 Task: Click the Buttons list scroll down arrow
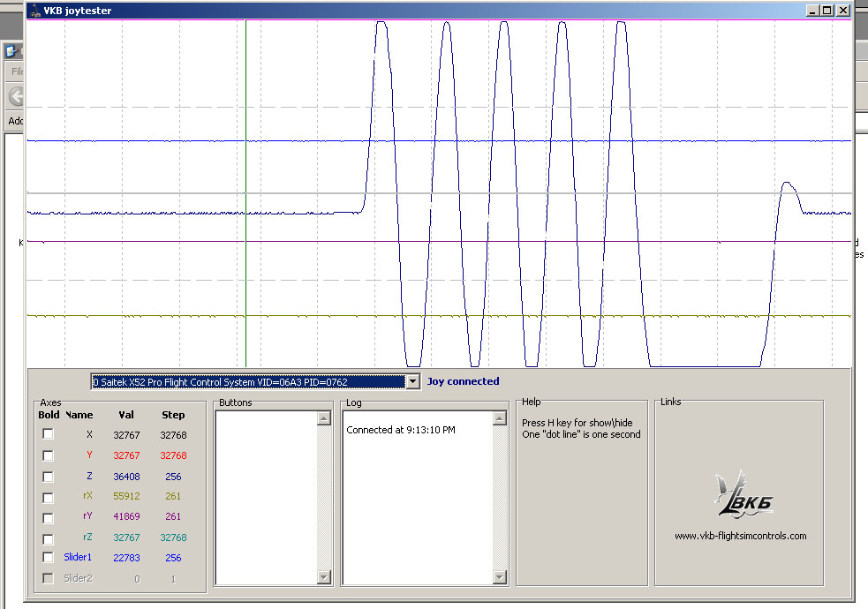323,576
